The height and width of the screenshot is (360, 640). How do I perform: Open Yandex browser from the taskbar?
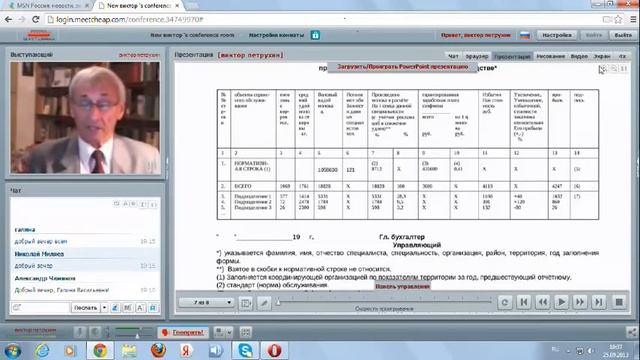pyautogui.click(x=187, y=350)
